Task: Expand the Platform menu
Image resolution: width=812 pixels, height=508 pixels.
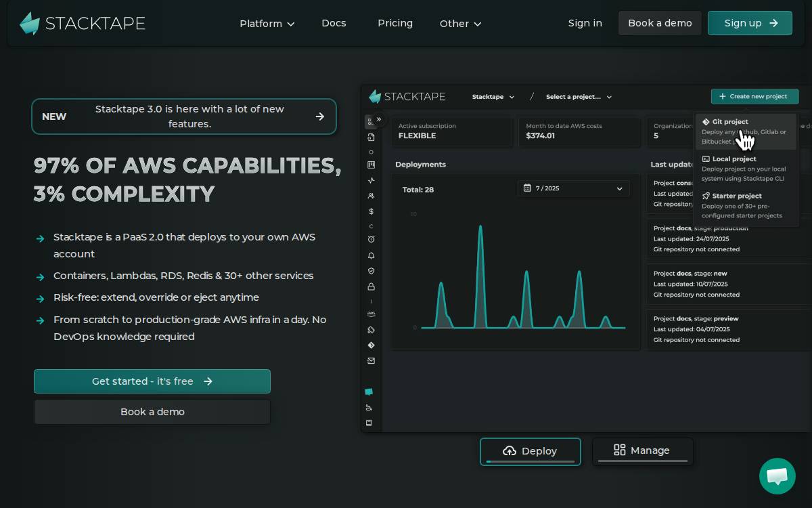Action: (267, 24)
